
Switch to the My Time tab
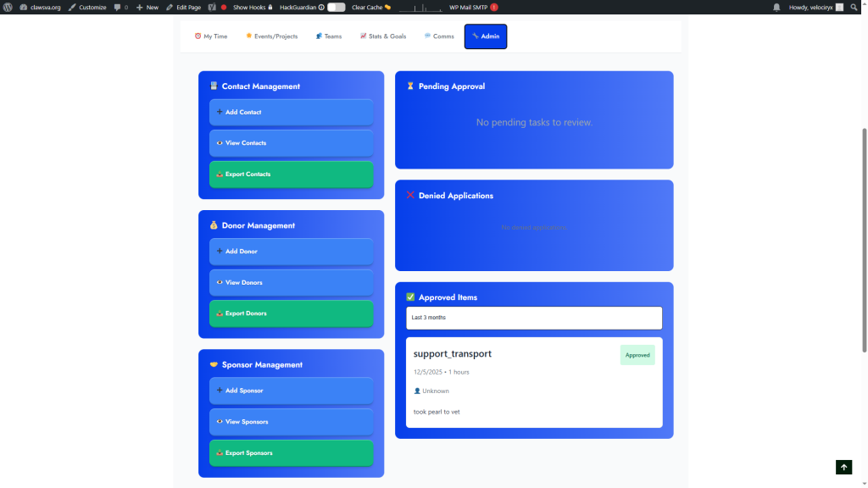(211, 36)
